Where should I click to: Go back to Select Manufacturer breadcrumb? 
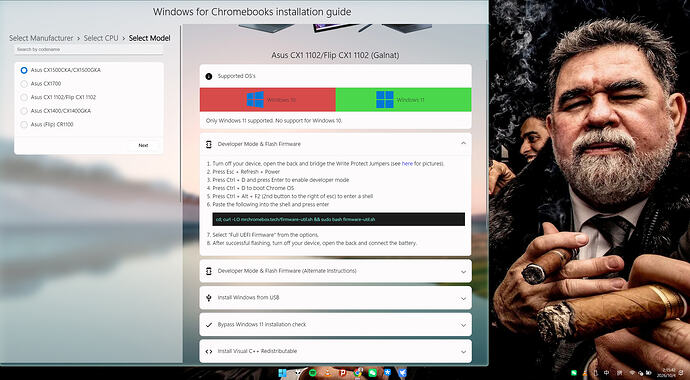click(x=41, y=38)
